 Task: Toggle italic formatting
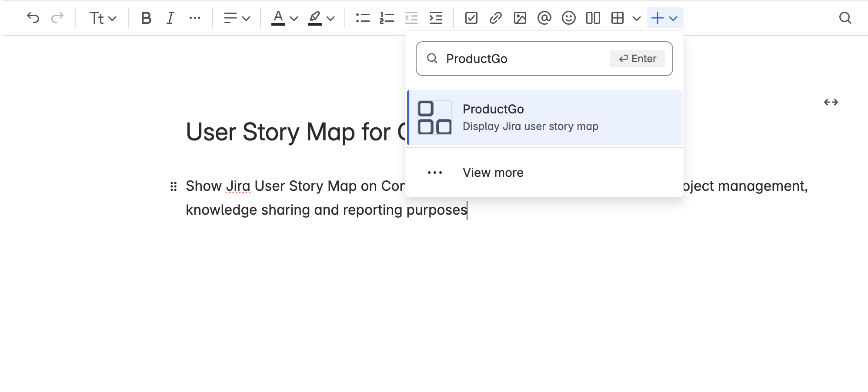coord(170,18)
